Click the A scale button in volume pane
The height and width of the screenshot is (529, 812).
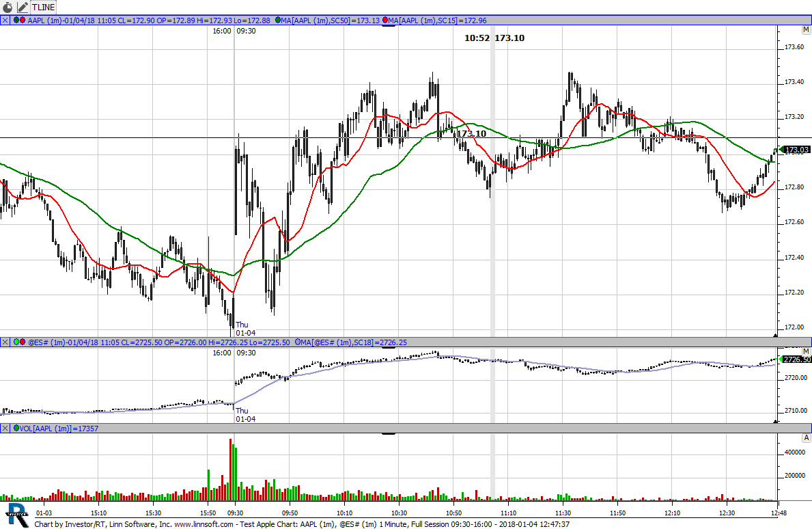807,438
